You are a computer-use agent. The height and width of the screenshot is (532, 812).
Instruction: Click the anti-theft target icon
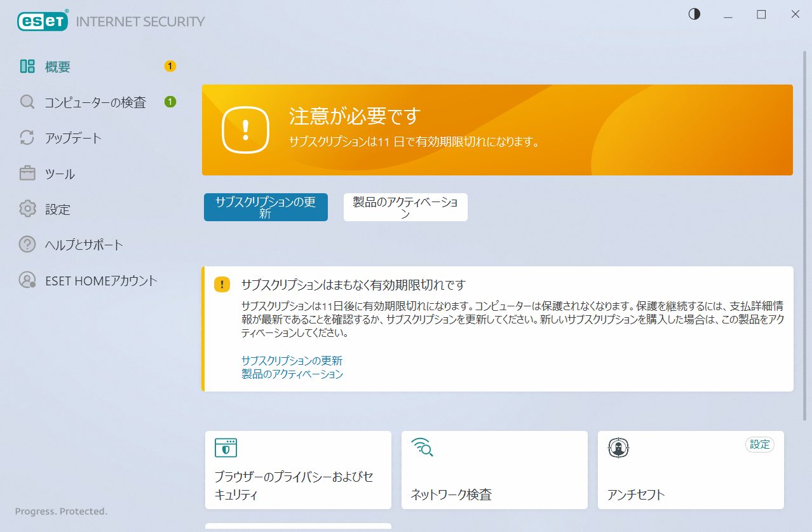[x=618, y=448]
